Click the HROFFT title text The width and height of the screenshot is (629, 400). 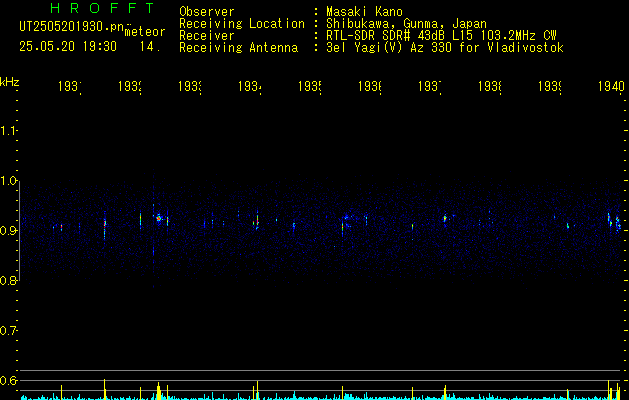pos(103,8)
